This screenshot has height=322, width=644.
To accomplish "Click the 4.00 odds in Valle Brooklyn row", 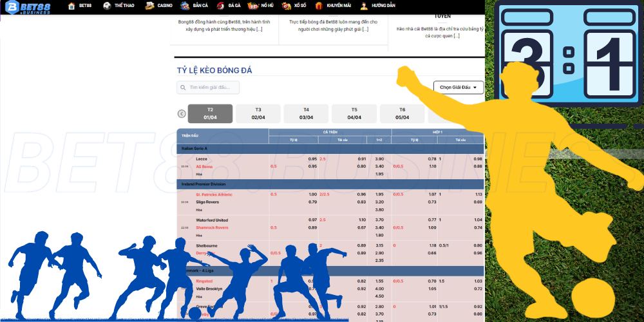I will (379, 289).
